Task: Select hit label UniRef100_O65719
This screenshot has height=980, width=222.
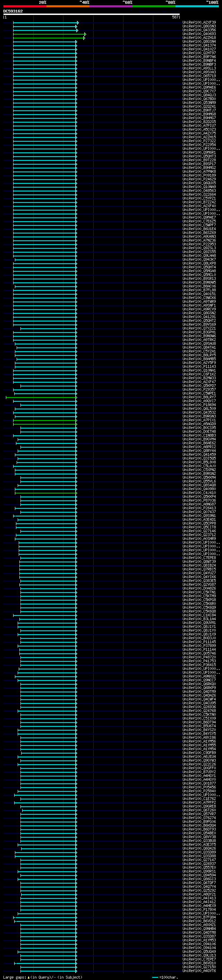Action: 199,76
